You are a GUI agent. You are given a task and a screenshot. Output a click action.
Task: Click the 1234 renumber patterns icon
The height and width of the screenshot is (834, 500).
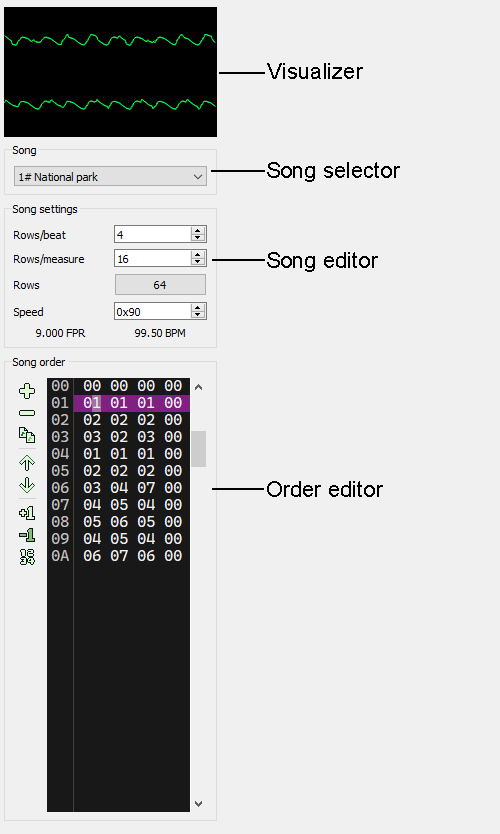pyautogui.click(x=27, y=557)
